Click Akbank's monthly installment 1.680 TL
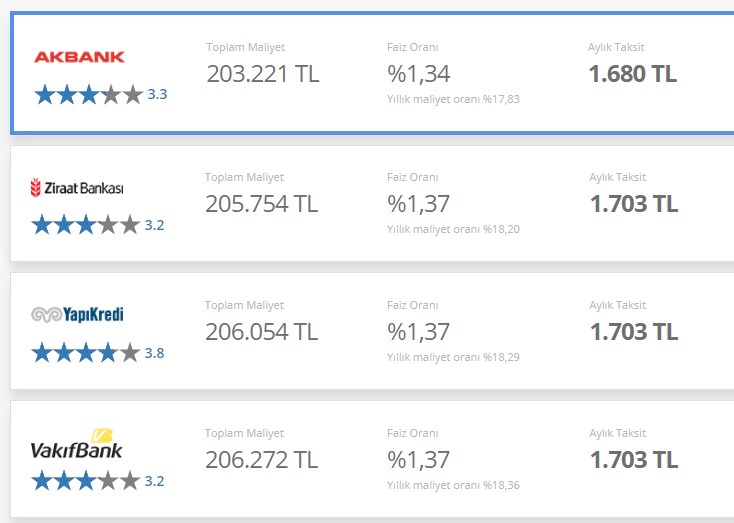Screen dimensions: 734x523 click(632, 74)
